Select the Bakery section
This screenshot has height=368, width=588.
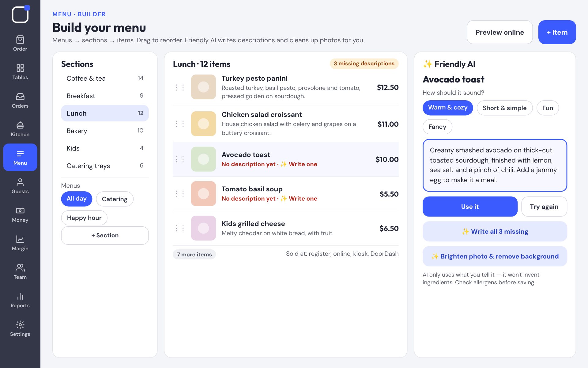(x=105, y=131)
